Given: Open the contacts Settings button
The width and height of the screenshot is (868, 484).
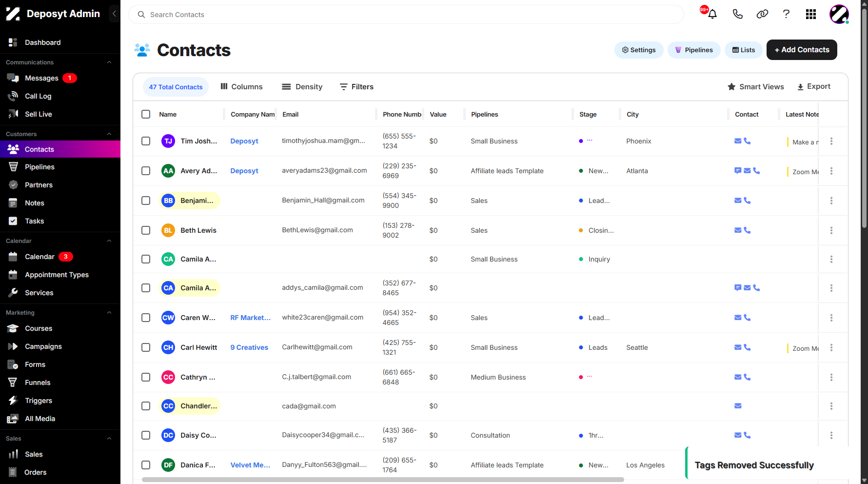Looking at the screenshot, I should 639,50.
